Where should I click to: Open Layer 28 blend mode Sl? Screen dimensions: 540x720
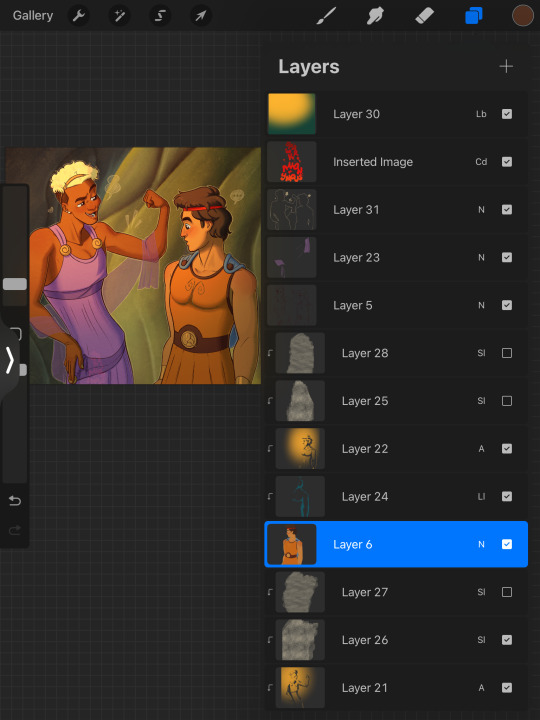(x=481, y=353)
